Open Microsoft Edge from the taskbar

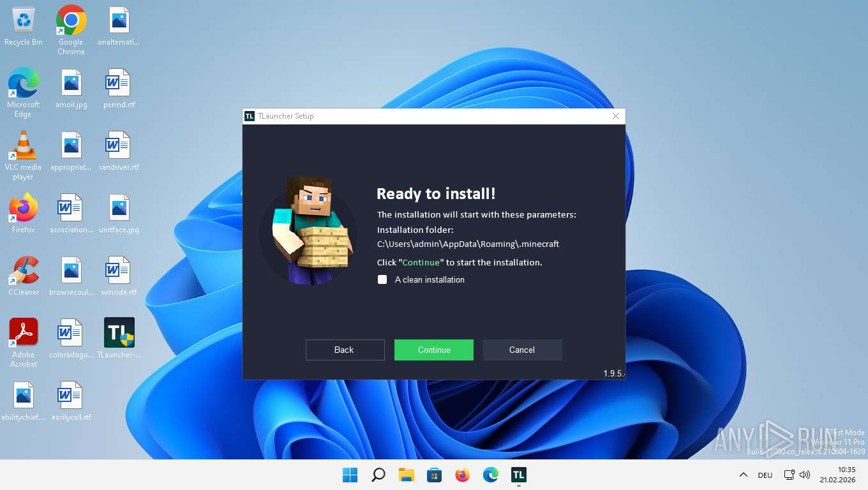[491, 475]
